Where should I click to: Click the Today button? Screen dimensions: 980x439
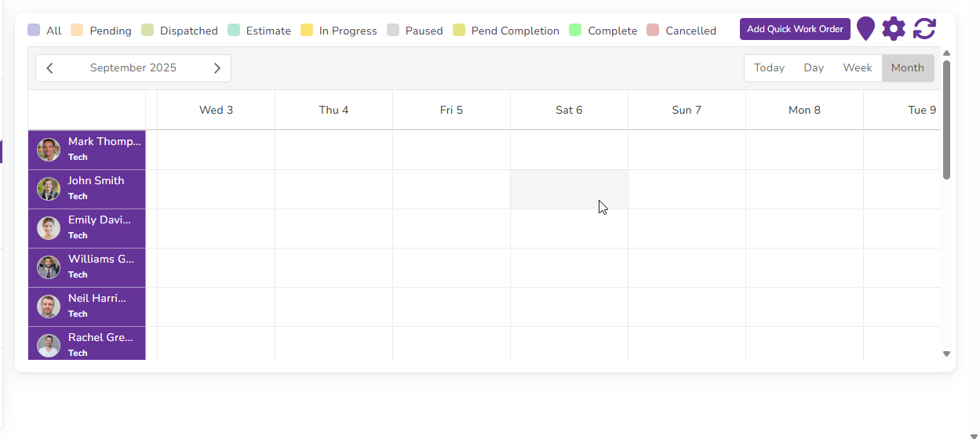769,68
